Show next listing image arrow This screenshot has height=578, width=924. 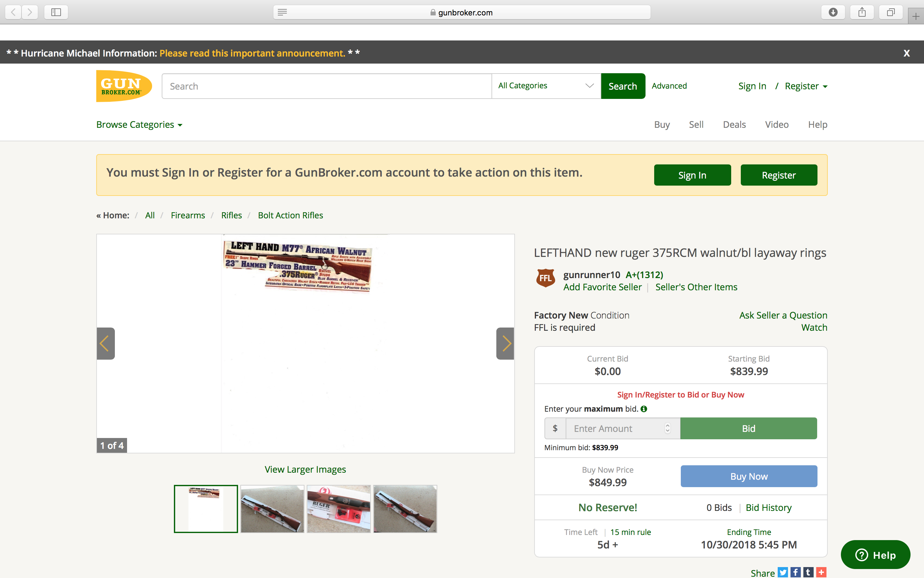point(505,343)
